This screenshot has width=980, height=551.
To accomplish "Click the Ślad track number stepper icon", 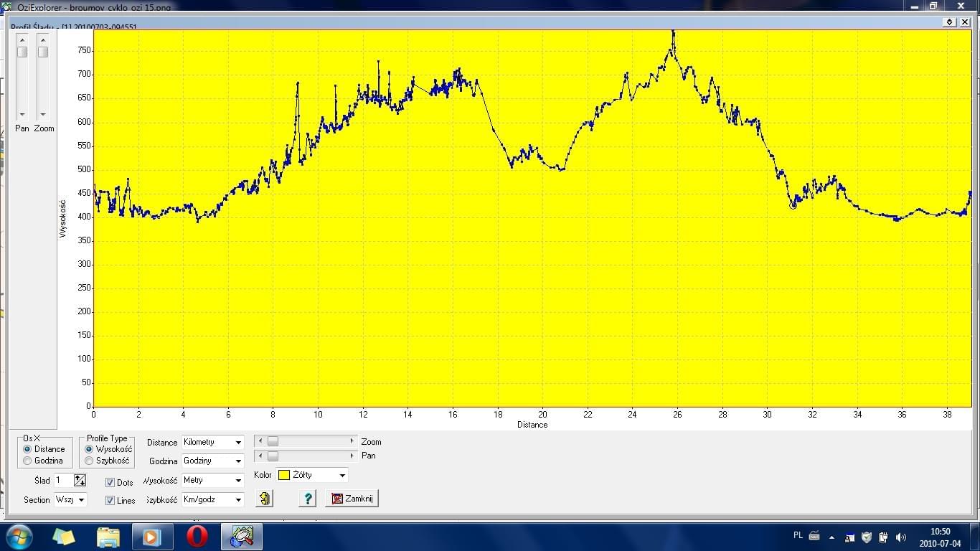I will 80,480.
